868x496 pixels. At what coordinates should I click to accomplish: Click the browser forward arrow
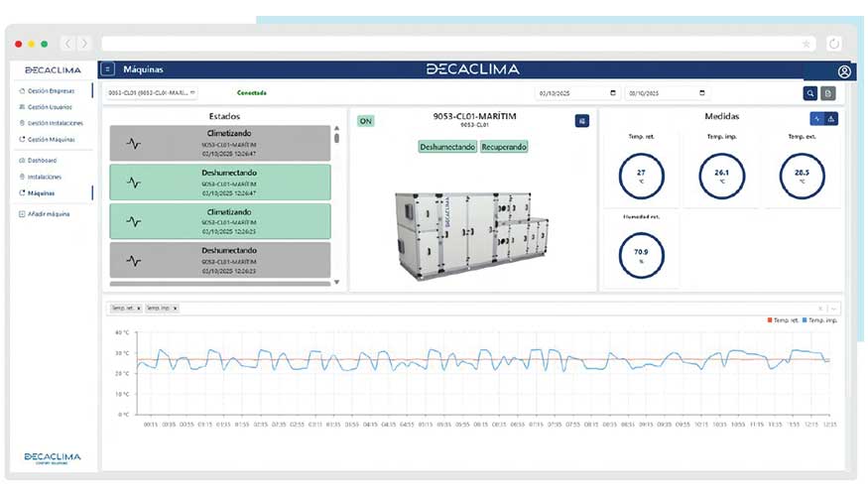coord(84,44)
